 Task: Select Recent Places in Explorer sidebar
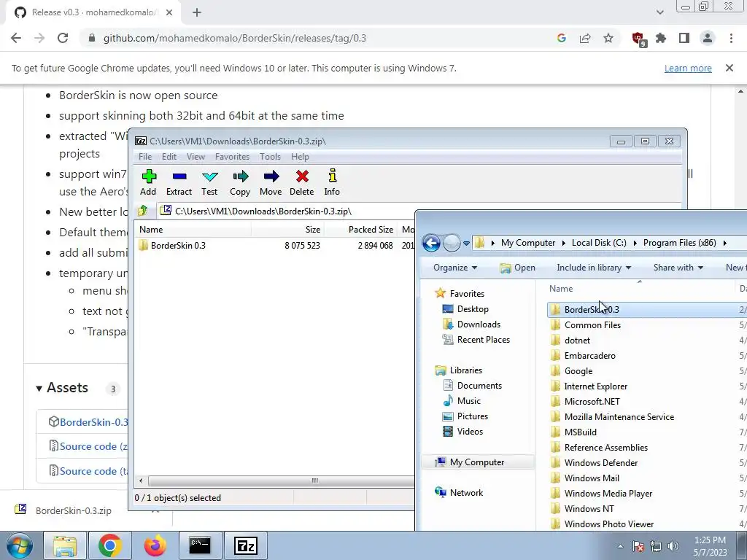coord(476,340)
